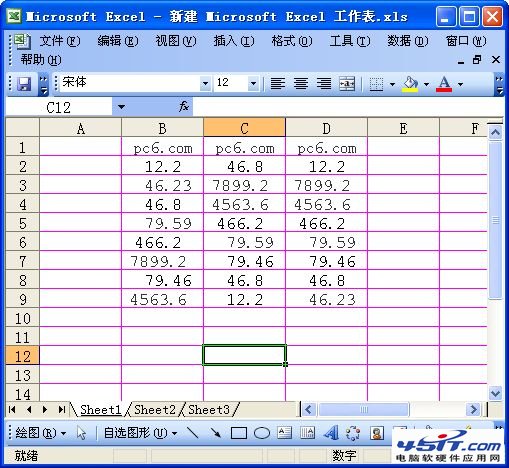This screenshot has height=468, width=509.
Task: Select column C header
Action: tap(244, 127)
